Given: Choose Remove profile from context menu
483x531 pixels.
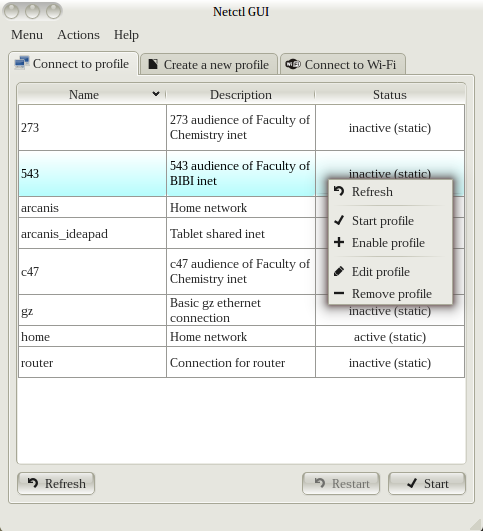Looking at the screenshot, I should click(391, 294).
